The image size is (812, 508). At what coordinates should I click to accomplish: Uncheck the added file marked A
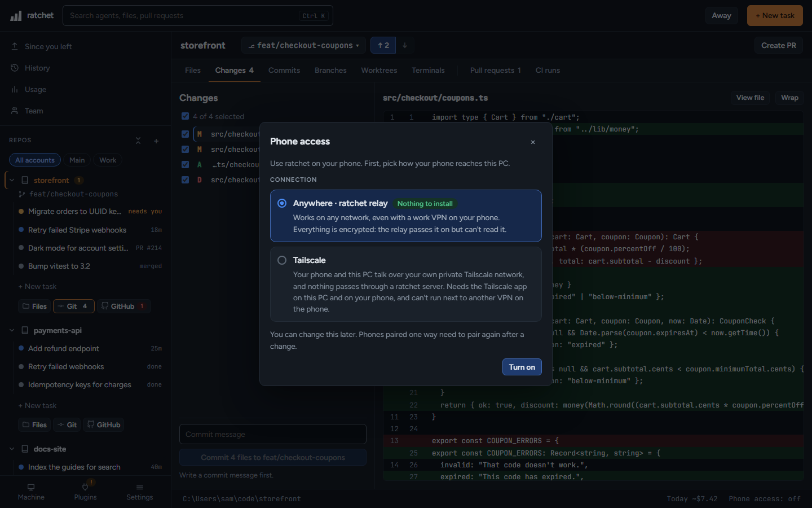pos(185,165)
